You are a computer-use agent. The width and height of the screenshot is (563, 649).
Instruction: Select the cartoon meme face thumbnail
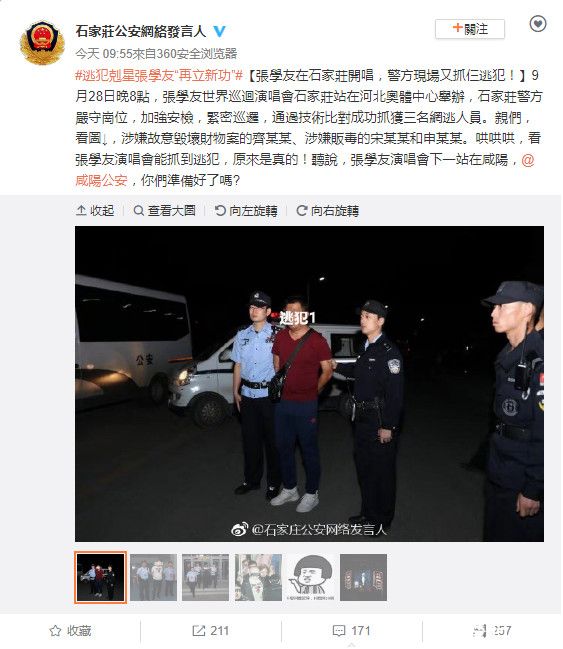(311, 577)
